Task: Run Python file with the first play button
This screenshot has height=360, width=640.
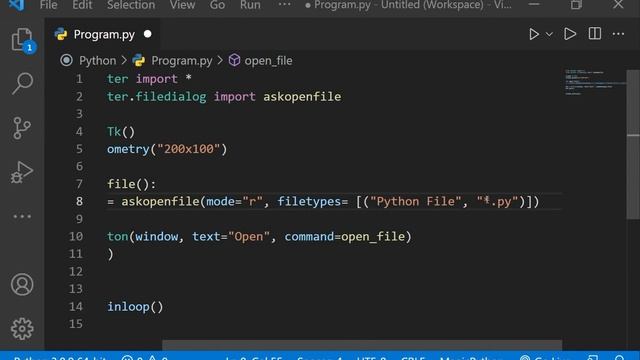Action: (x=533, y=34)
